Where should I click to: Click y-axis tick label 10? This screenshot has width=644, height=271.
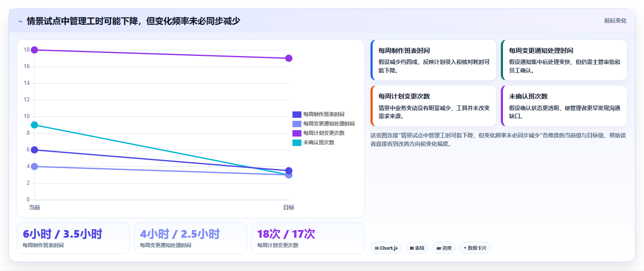tap(26, 117)
